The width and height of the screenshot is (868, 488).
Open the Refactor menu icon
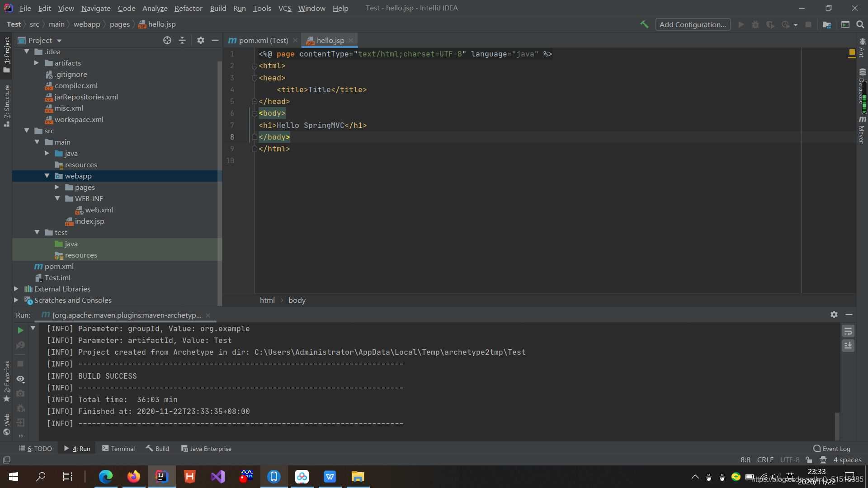pos(189,8)
